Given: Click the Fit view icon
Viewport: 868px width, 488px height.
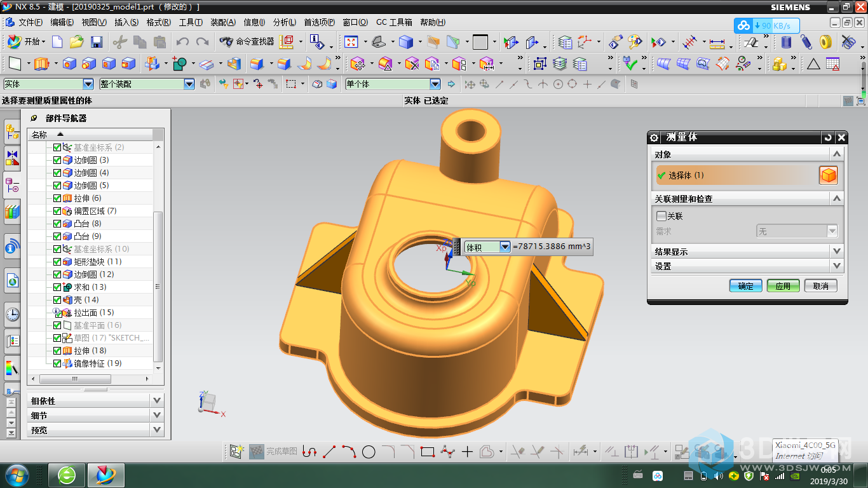Looking at the screenshot, I should click(x=351, y=42).
